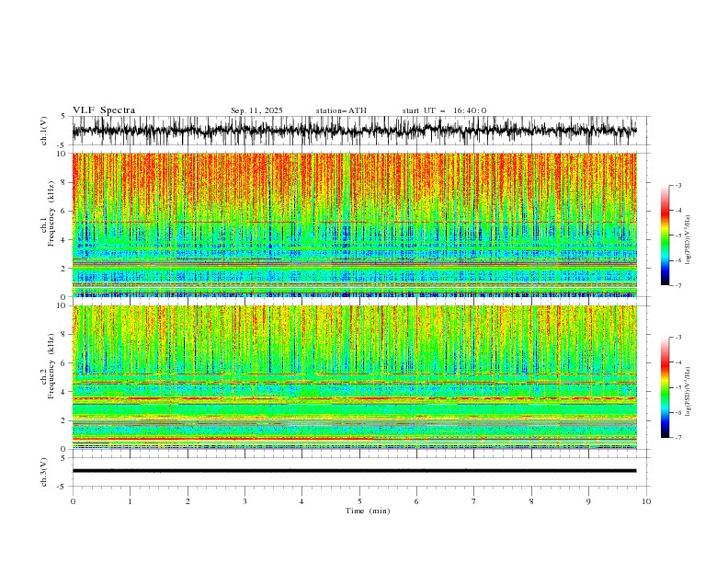
Task: Click the "-5" tick on ch.2 color bar
Action: (677, 387)
